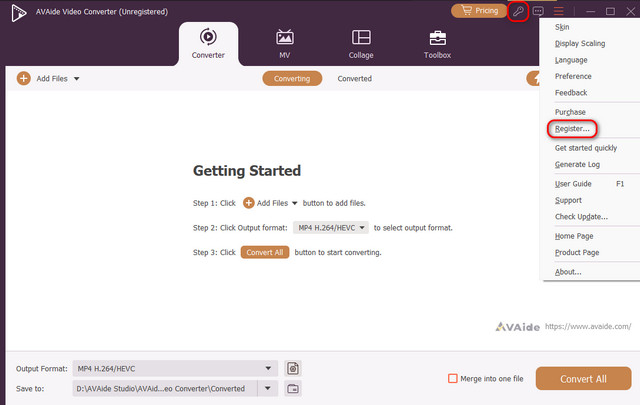The height and width of the screenshot is (405, 640).
Task: Click the hamburger menu icon
Action: click(x=559, y=11)
